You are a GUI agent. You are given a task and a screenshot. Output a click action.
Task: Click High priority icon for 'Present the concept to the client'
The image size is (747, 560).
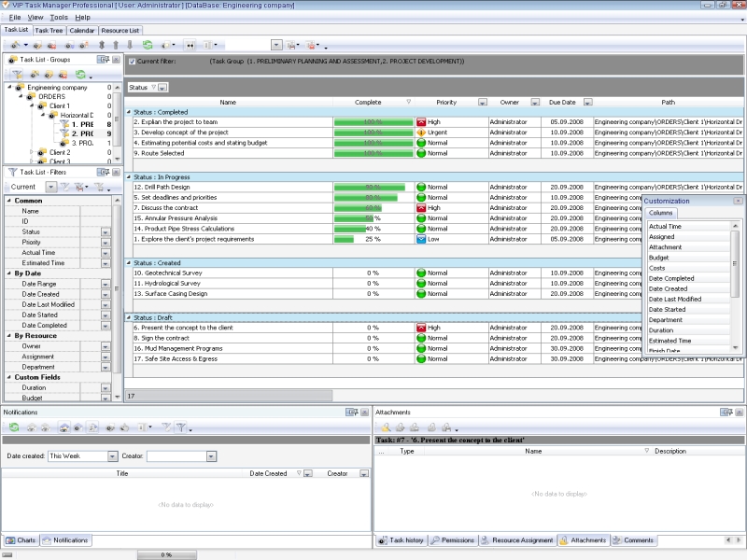421,328
